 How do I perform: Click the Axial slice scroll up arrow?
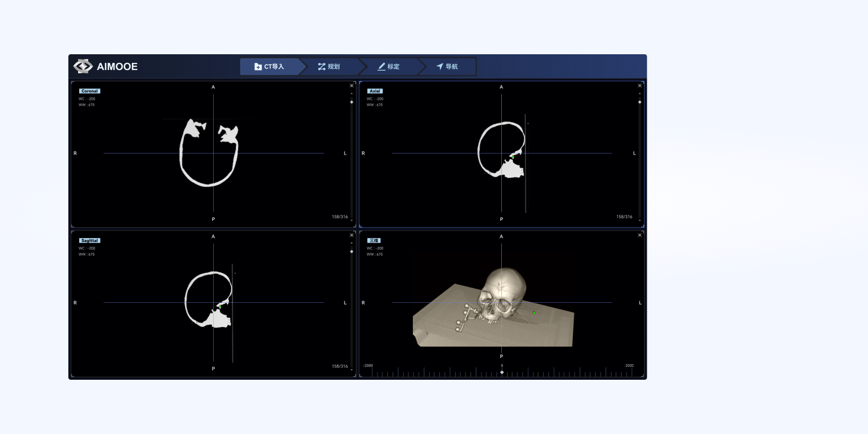tap(640, 93)
